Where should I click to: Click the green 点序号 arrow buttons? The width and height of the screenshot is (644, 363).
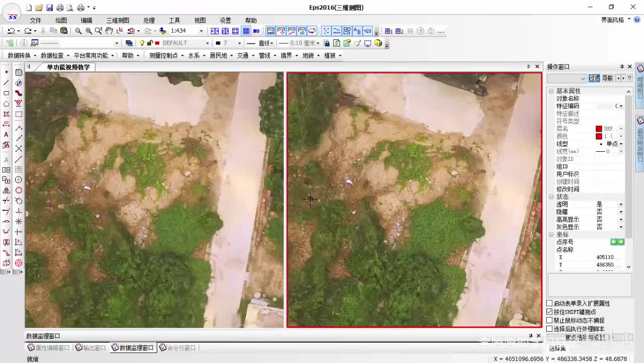617,242
